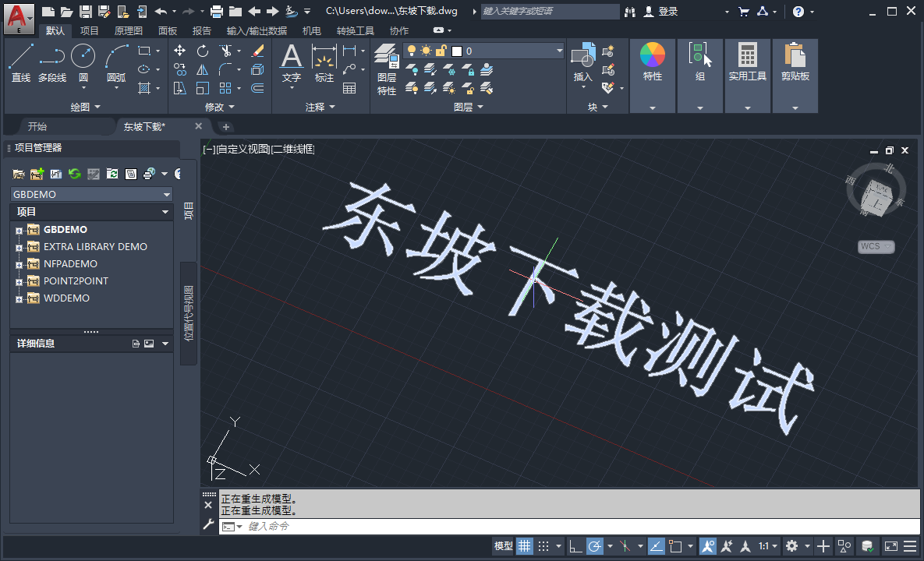Open the 剪贴板 (Clipboard) panel icon
924x561 pixels.
[795, 61]
